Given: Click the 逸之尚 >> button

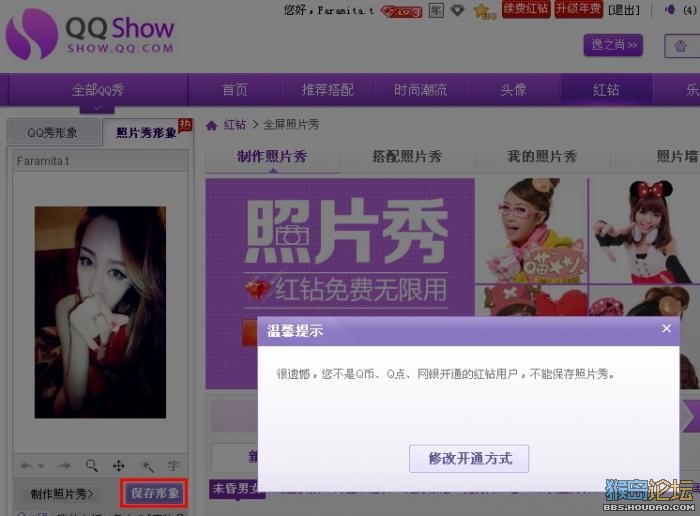Looking at the screenshot, I should pos(613,45).
